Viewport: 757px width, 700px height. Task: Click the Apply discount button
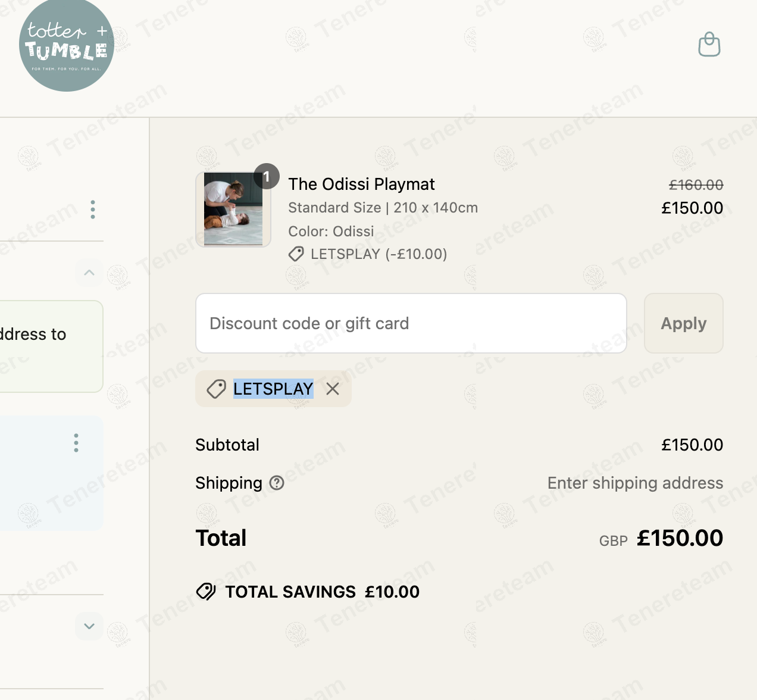point(683,323)
